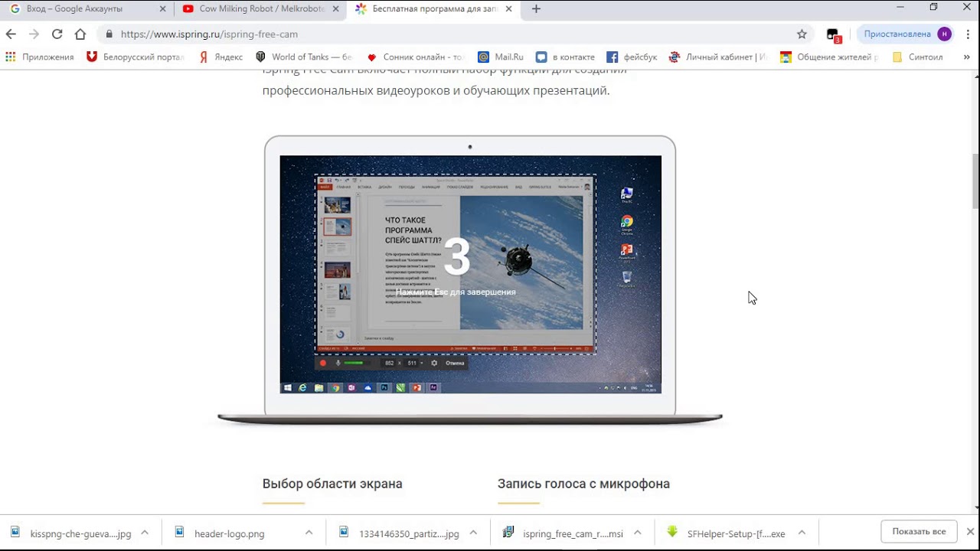Open World of Tanks bookmark
Image resolution: width=980 pixels, height=551 pixels.
coord(304,57)
